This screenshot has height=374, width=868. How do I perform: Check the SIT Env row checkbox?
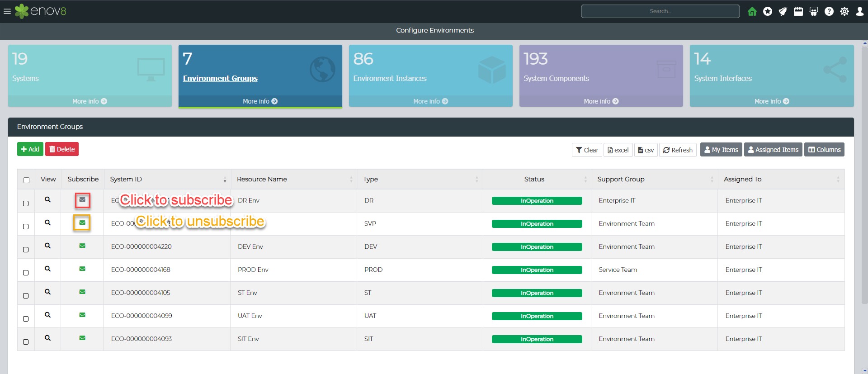coord(26,342)
